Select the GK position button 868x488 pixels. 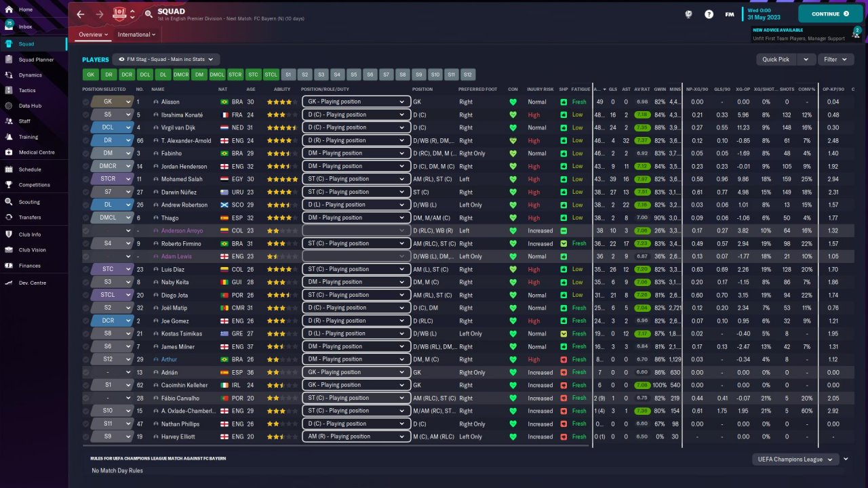(90, 75)
